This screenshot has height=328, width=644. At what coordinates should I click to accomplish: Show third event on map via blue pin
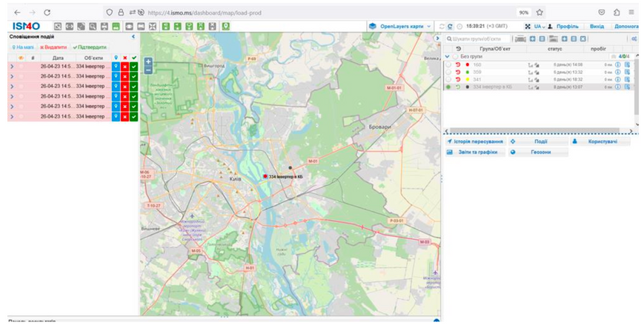point(116,86)
